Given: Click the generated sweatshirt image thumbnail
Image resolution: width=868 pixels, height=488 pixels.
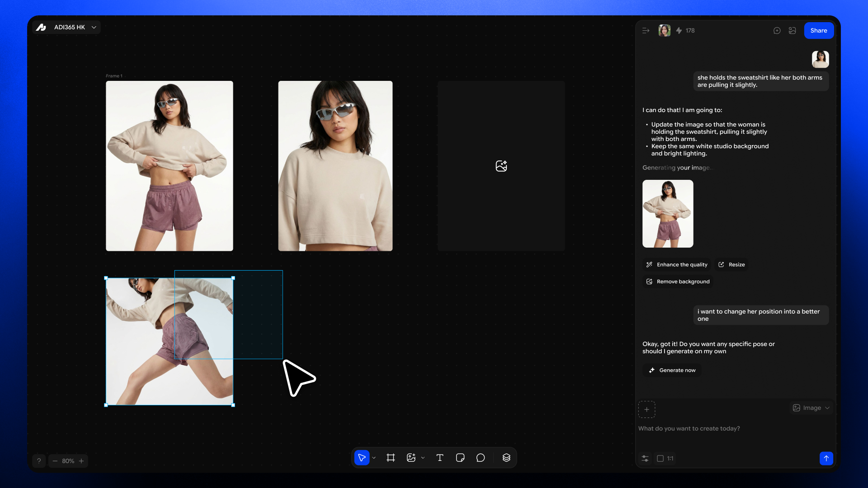Looking at the screenshot, I should coord(668,214).
